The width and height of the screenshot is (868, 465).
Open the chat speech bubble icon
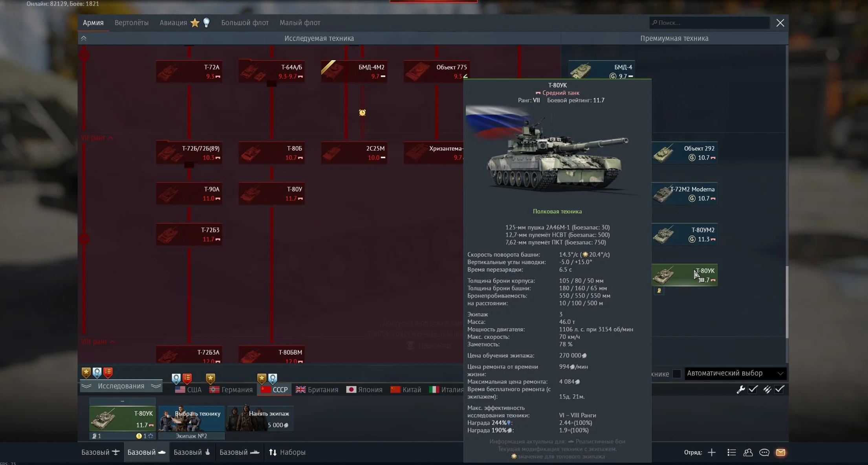point(764,452)
